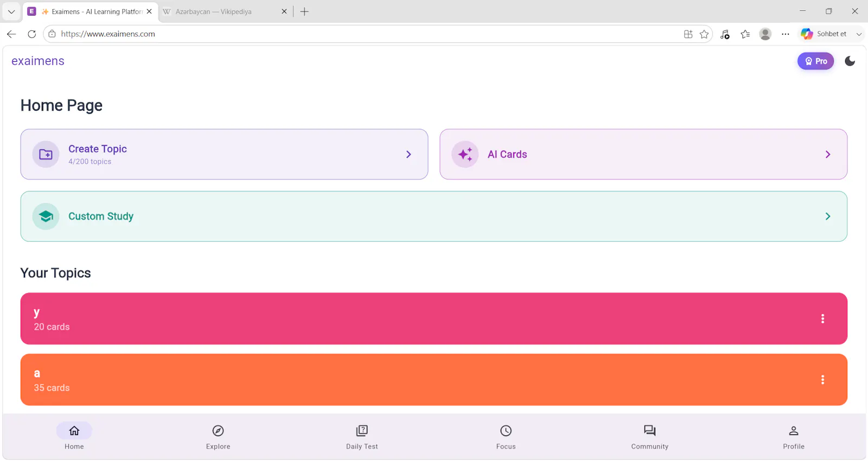Click the exaimens logo link
The height and width of the screenshot is (461, 868).
click(38, 61)
